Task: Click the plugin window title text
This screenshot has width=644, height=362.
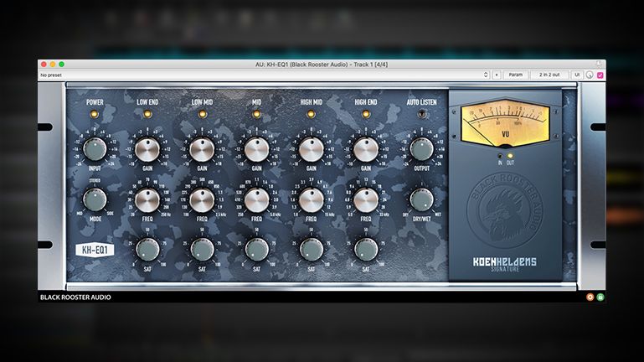Action: (322, 65)
